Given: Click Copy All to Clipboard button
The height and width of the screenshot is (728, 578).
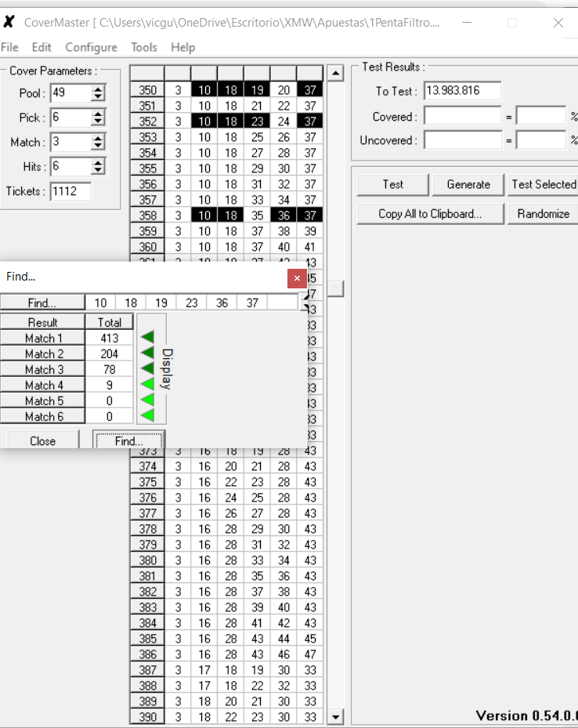Looking at the screenshot, I should (x=430, y=214).
